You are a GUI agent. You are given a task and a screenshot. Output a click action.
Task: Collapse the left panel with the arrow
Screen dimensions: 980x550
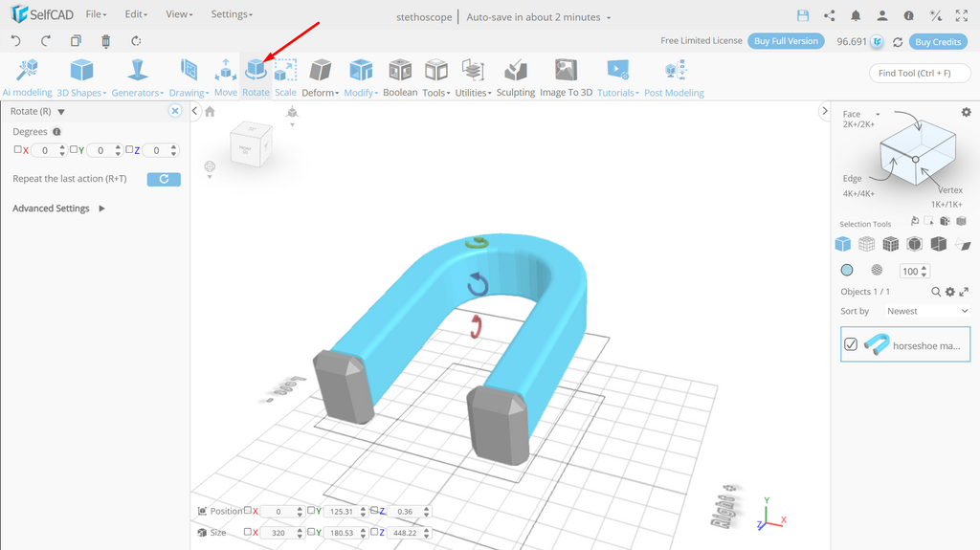coord(195,111)
